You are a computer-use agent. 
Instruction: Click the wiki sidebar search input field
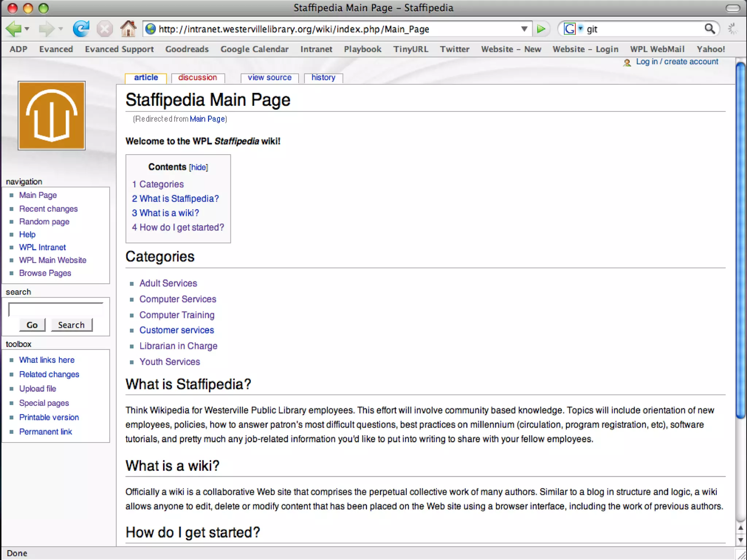pos(56,310)
